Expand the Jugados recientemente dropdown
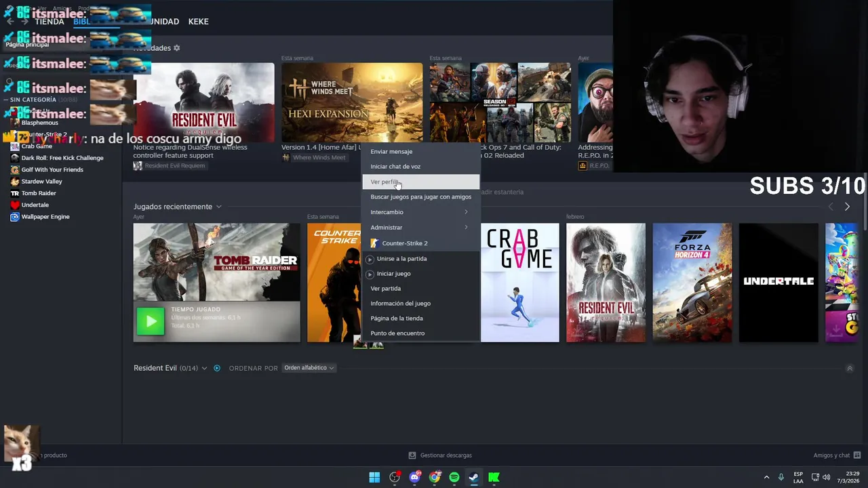This screenshot has height=488, width=868. [x=218, y=207]
